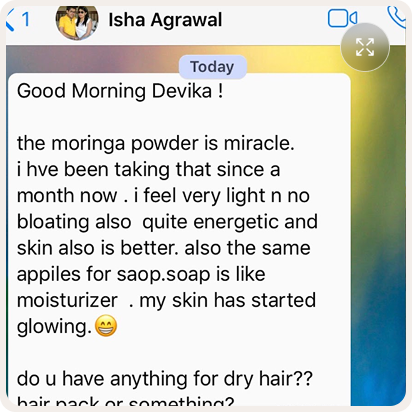Screen dimensions: 412x412
Task: Expand image using the fullscreen arrows icon
Action: (365, 47)
